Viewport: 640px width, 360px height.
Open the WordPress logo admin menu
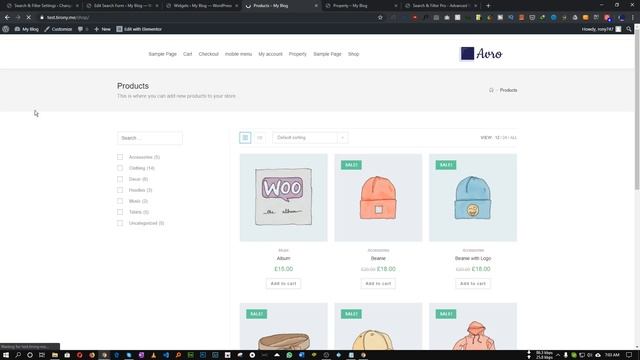tap(6, 29)
